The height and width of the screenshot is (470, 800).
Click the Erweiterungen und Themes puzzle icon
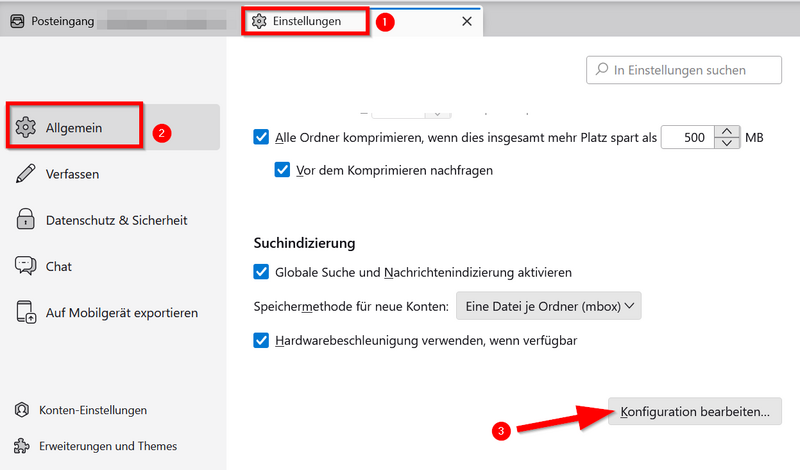pos(22,446)
